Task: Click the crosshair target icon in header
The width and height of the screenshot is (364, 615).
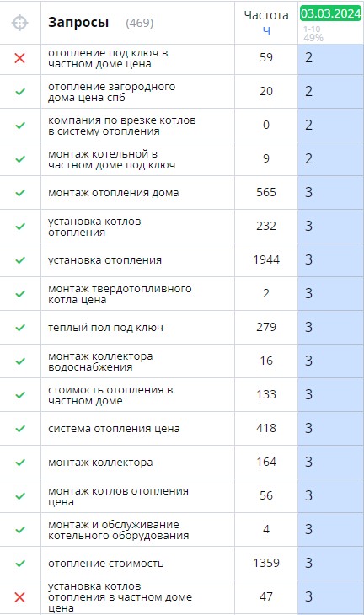Action: pyautogui.click(x=20, y=23)
